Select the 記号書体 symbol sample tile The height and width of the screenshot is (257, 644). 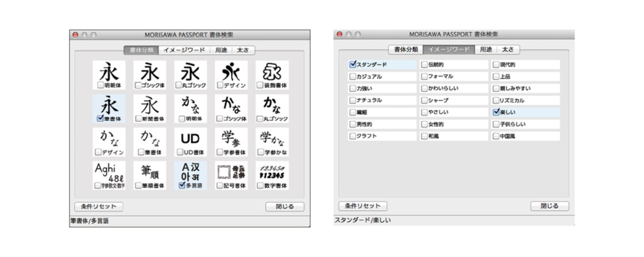click(x=232, y=175)
